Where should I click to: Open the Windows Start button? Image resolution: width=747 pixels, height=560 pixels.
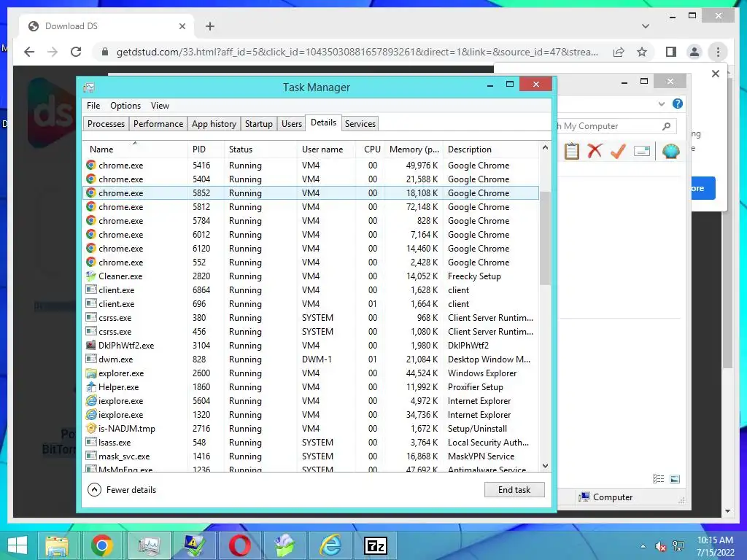(18, 545)
